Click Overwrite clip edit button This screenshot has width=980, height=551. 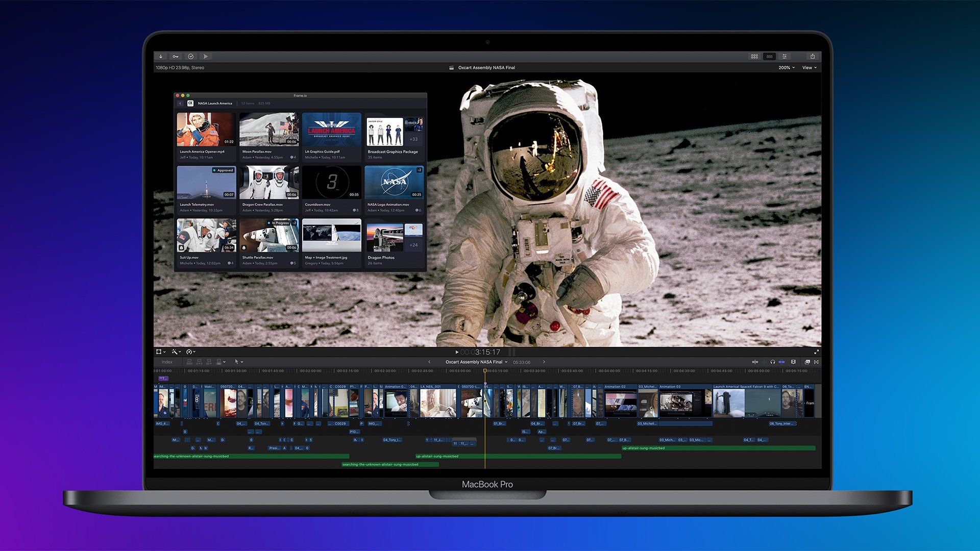[219, 362]
